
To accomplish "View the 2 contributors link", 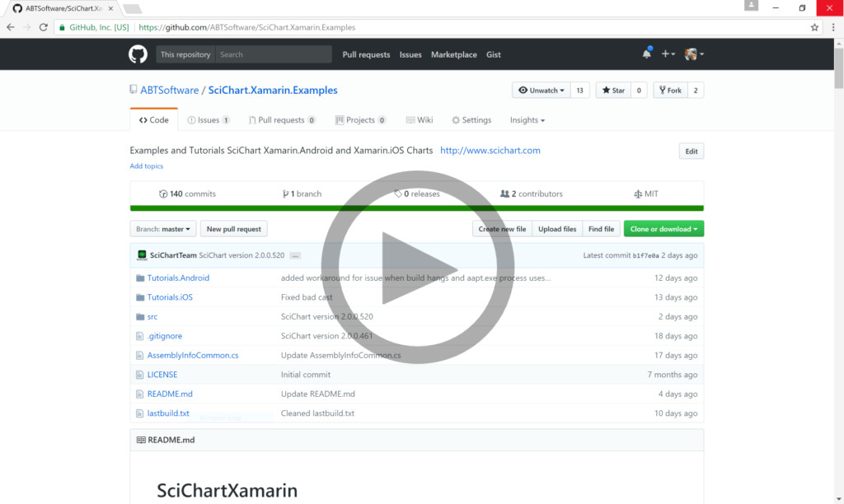I will pyautogui.click(x=532, y=194).
